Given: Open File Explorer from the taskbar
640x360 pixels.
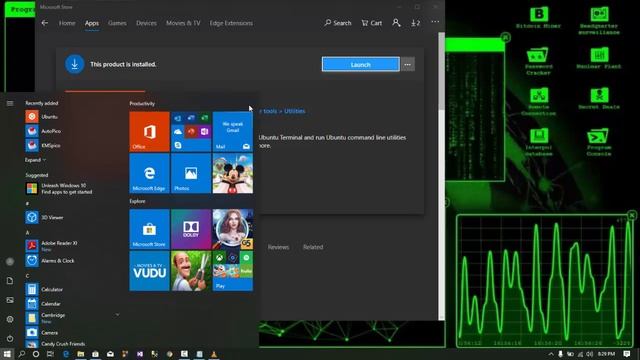Looking at the screenshot, I should [x=80, y=354].
